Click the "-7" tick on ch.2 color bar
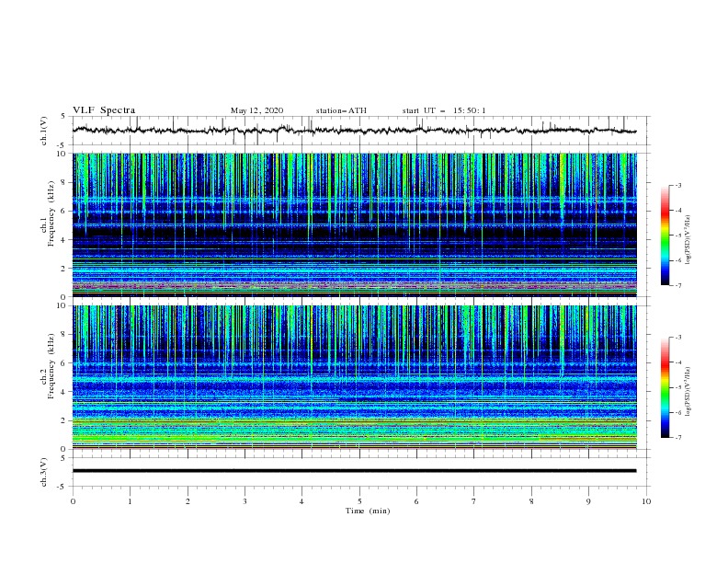The image size is (728, 563). pos(678,437)
